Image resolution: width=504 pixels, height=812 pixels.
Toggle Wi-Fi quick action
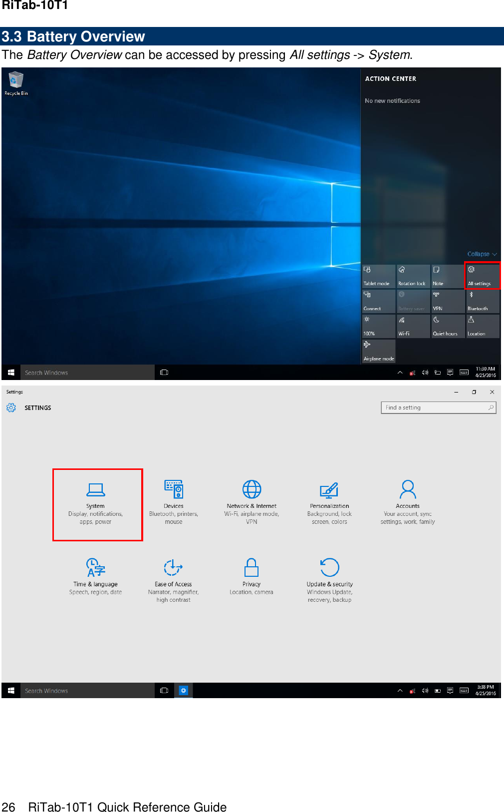pos(413,326)
